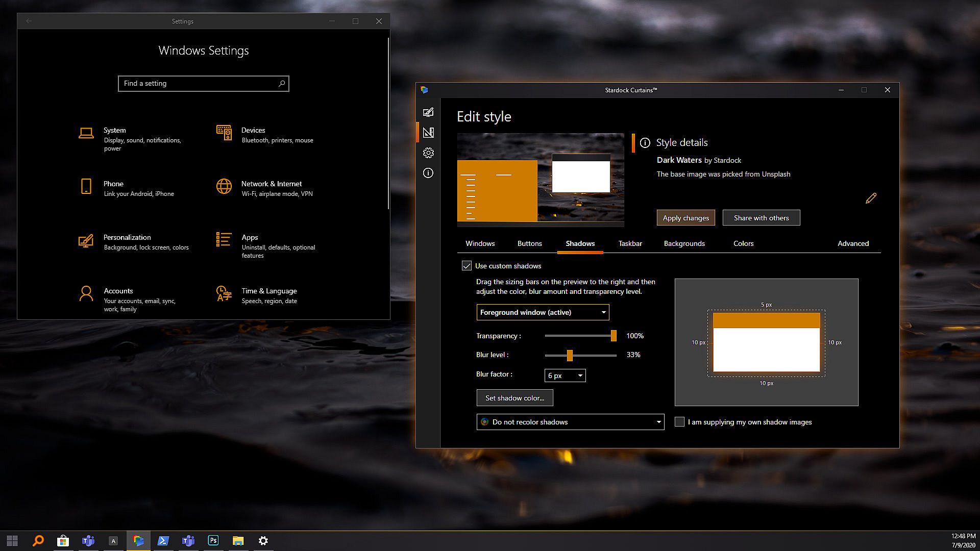Click the pencil edit details icon
The height and width of the screenshot is (551, 980).
(x=871, y=198)
